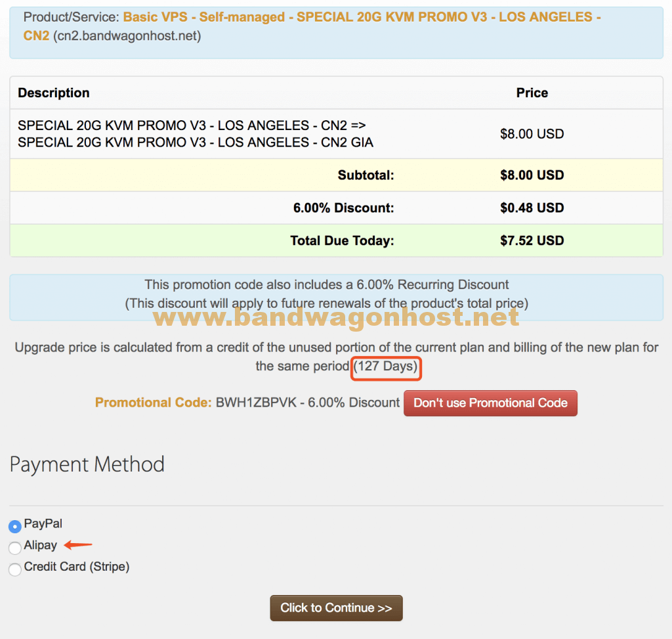Click the "(127 Days)" period text
This screenshot has width=672, height=639.
click(386, 366)
